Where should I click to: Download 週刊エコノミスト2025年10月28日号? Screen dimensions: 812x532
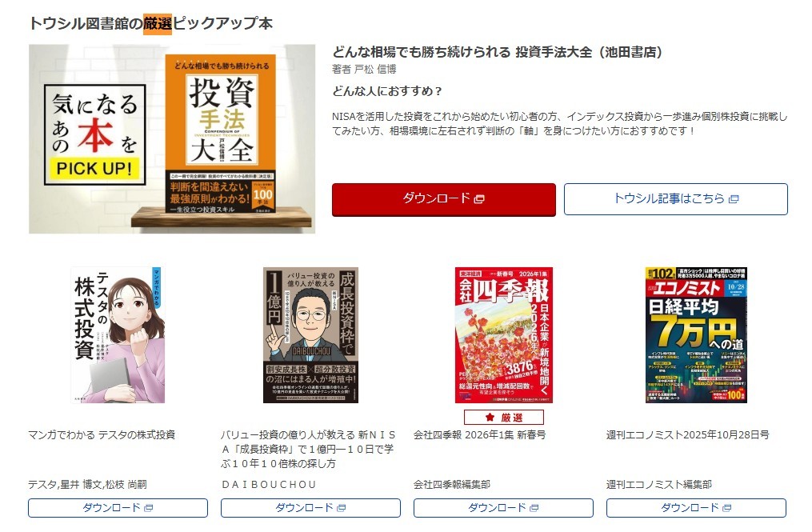[696, 508]
